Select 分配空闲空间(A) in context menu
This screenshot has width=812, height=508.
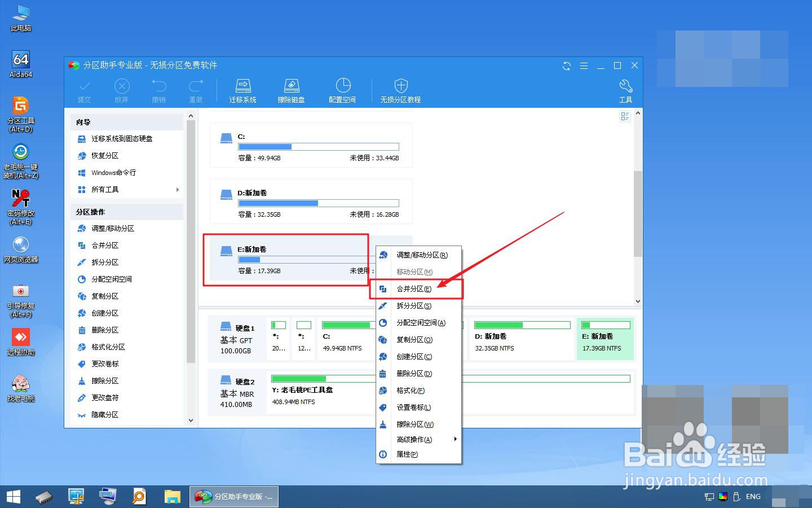[419, 323]
